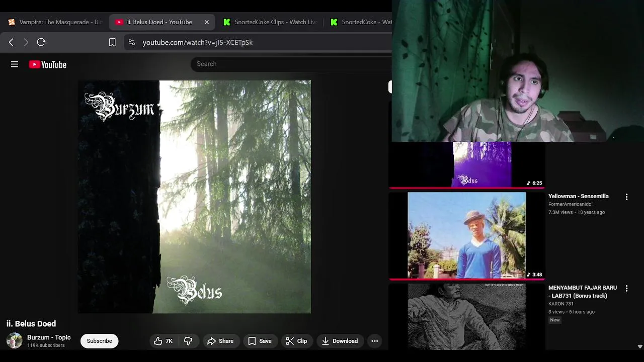Viewport: 644px width, 362px height.
Task: Share the video
Action: (x=220, y=341)
